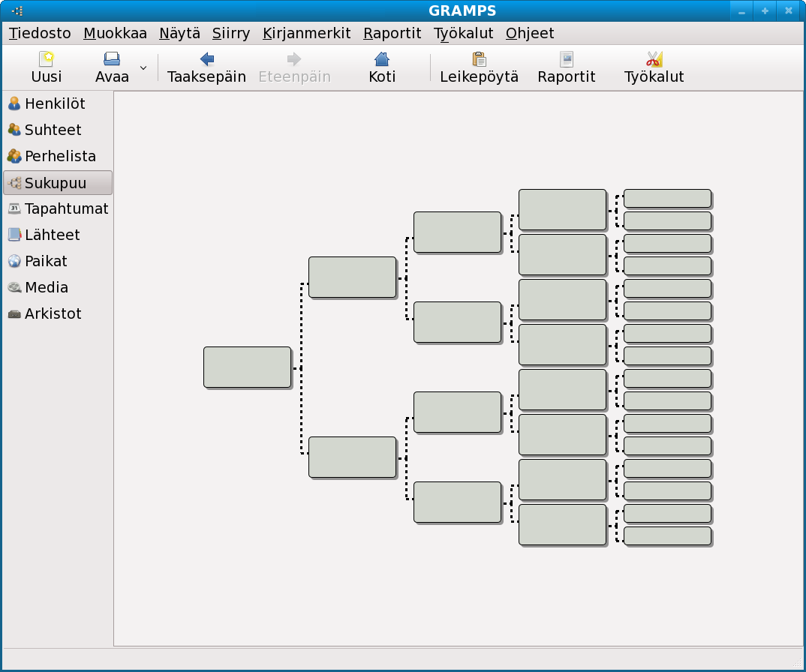Image resolution: width=806 pixels, height=672 pixels.
Task: Open the Kirjanmerkit menu
Action: click(x=306, y=33)
